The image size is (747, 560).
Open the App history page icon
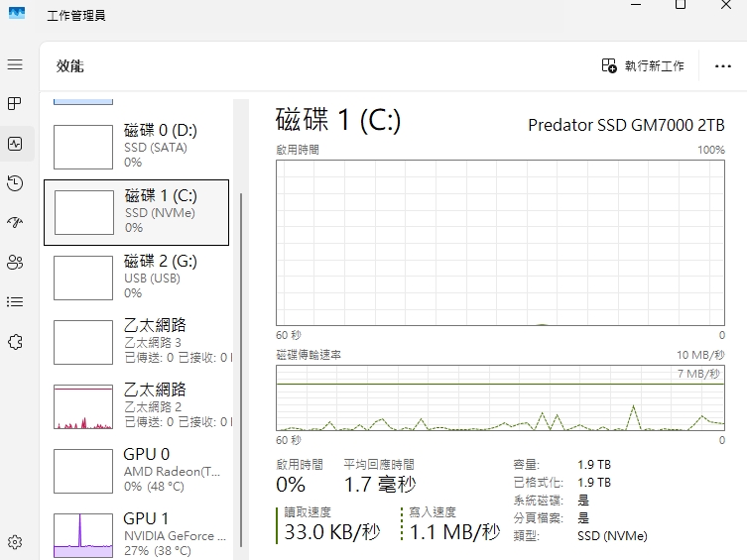(x=15, y=183)
